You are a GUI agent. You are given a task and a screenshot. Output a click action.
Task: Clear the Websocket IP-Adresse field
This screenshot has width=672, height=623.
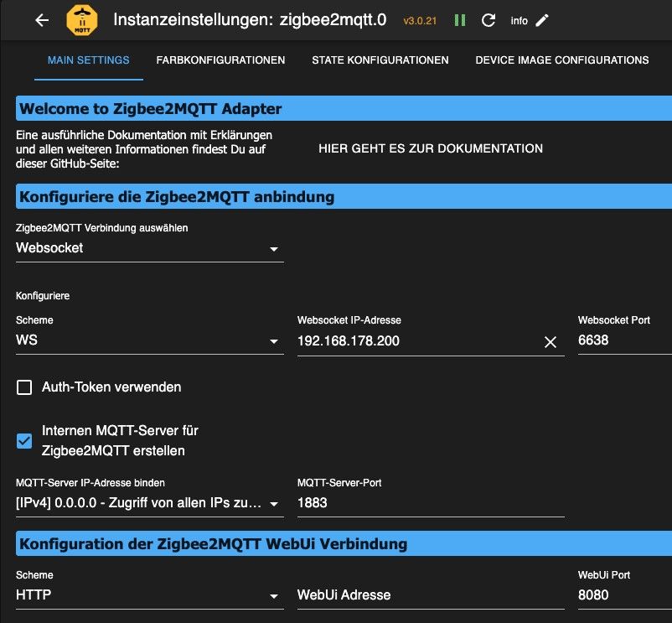coord(551,342)
